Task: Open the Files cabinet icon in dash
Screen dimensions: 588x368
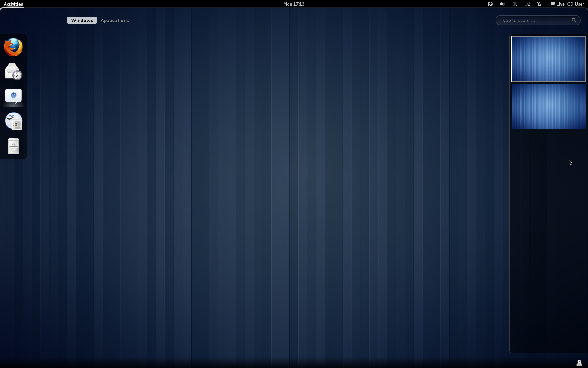Action: pyautogui.click(x=13, y=146)
